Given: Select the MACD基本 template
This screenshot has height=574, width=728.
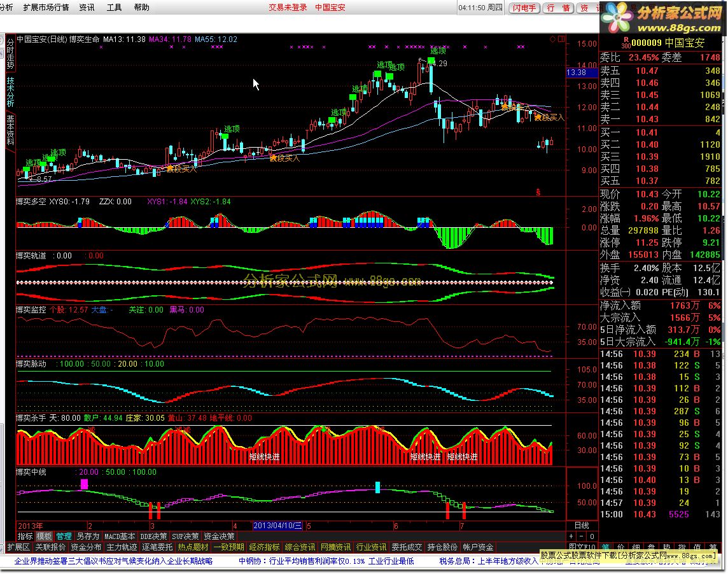Looking at the screenshot, I should (120, 536).
